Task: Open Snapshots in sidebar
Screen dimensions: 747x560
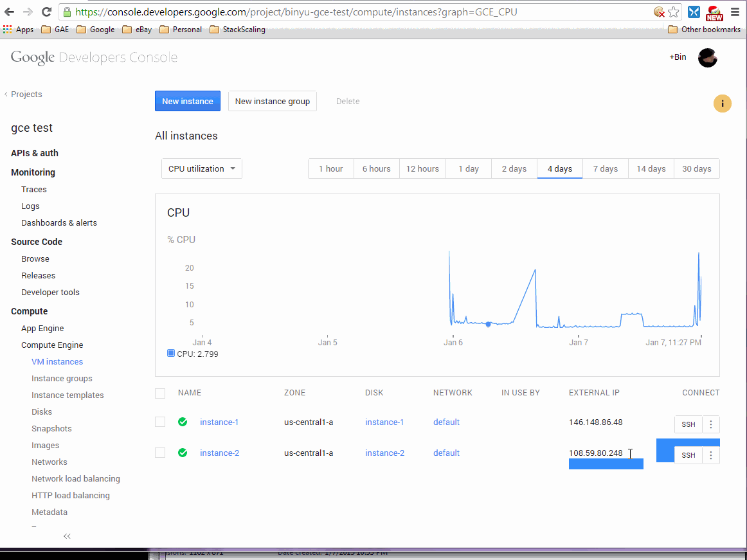Action: click(51, 428)
